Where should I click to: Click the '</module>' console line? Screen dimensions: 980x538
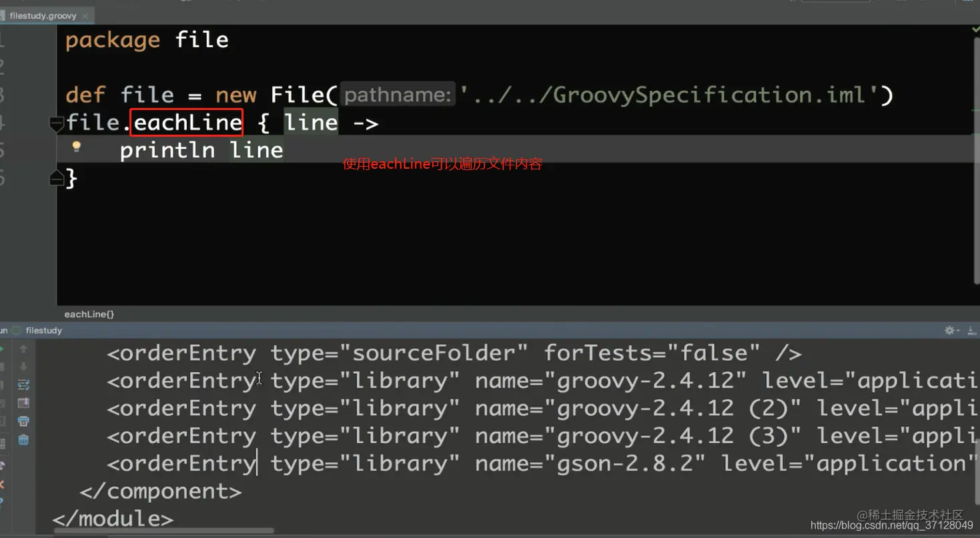[113, 519]
